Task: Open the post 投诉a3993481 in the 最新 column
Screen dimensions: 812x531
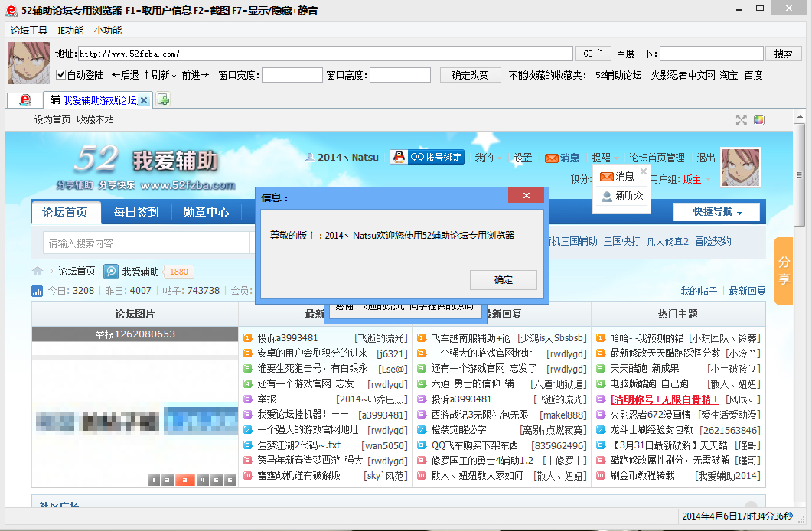Action: coord(288,338)
